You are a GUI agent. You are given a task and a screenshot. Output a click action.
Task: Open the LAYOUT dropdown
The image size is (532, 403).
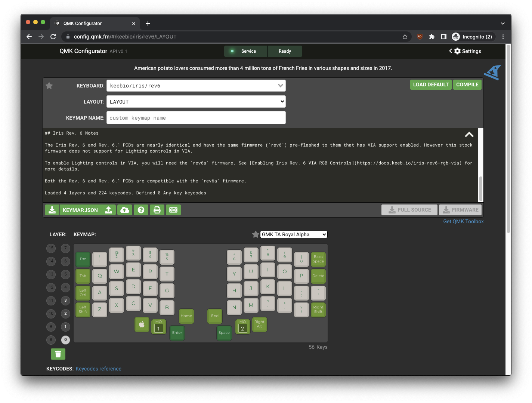[x=196, y=102]
